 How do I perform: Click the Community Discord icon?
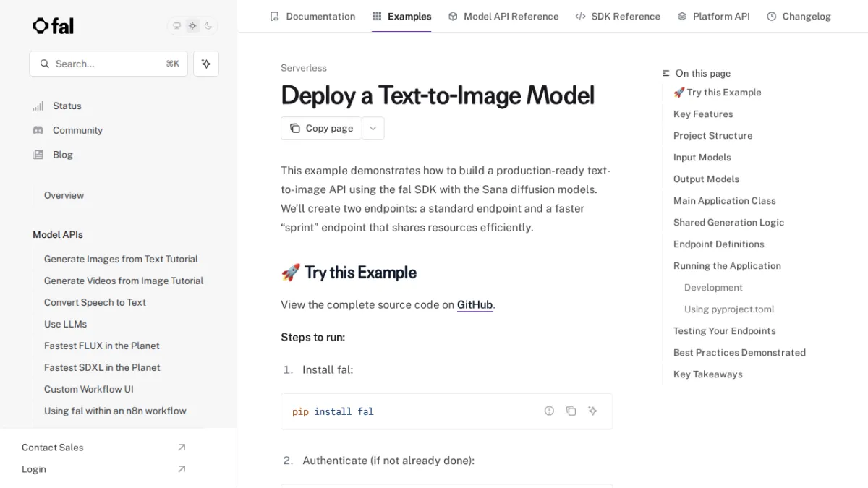tap(38, 130)
